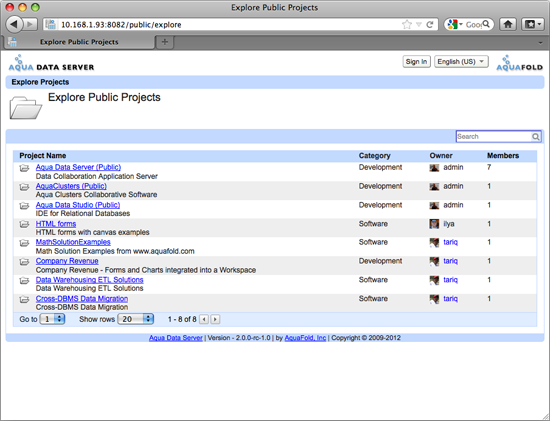Screen dimensions: 550x421
Task: Click the previous page arrow in pagination
Action: (x=204, y=319)
